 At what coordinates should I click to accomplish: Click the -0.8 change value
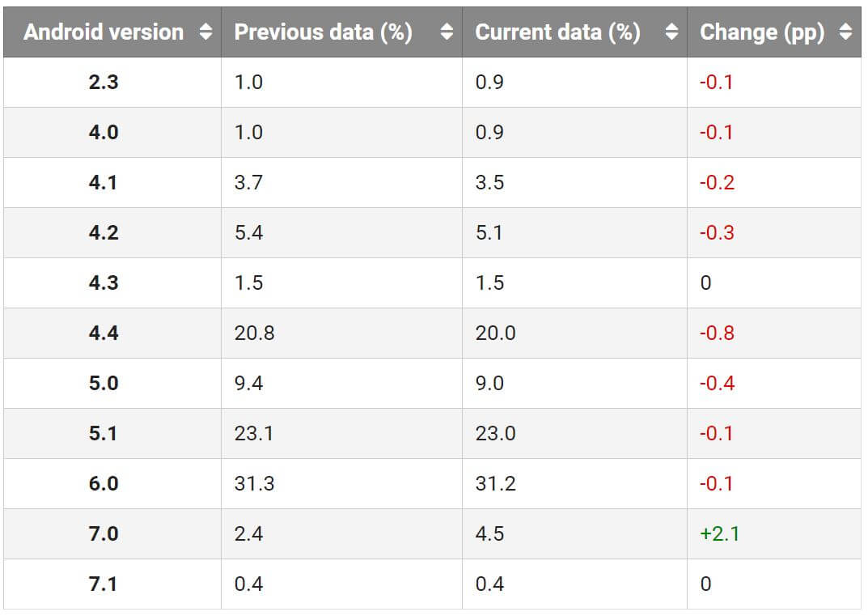coord(717,333)
